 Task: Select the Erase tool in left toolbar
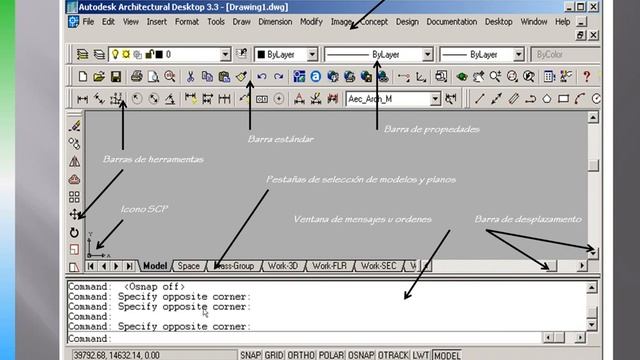coord(74,126)
